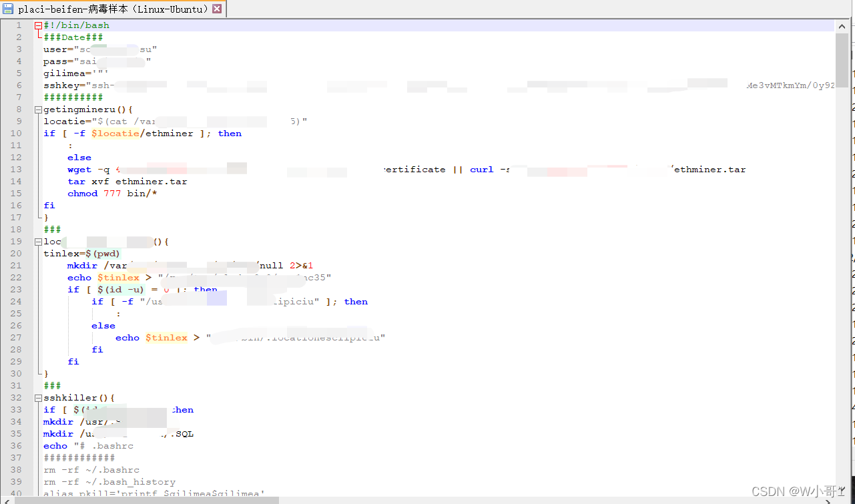This screenshot has width=855, height=504.
Task: Click the 'else' keyword on line 26
Action: point(103,326)
